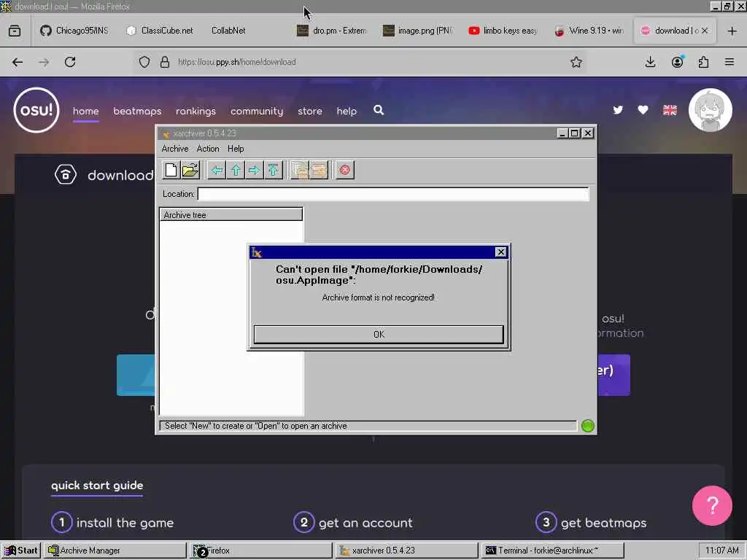Reload the page in Firefox

click(x=70, y=62)
